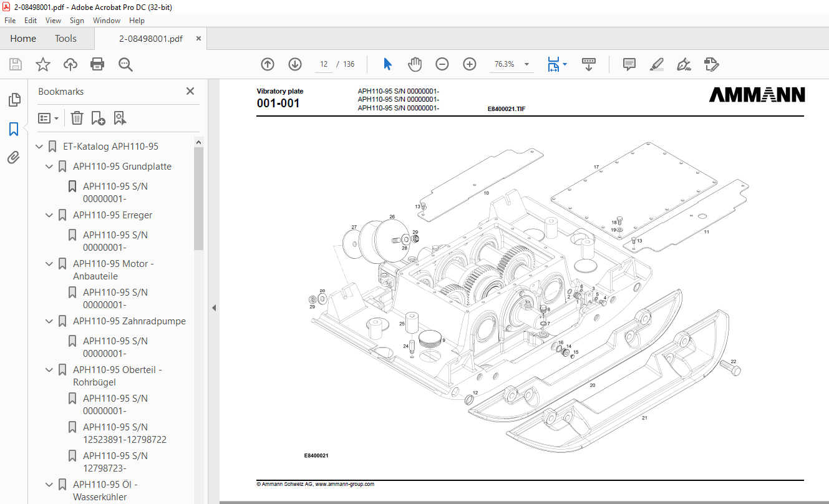Close the Bookmarks panel
829x504 pixels.
coord(190,91)
